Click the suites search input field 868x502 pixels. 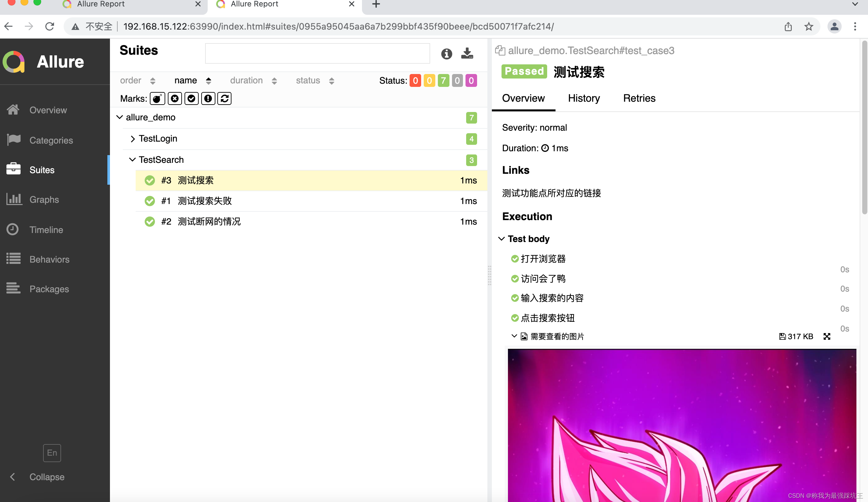317,53
